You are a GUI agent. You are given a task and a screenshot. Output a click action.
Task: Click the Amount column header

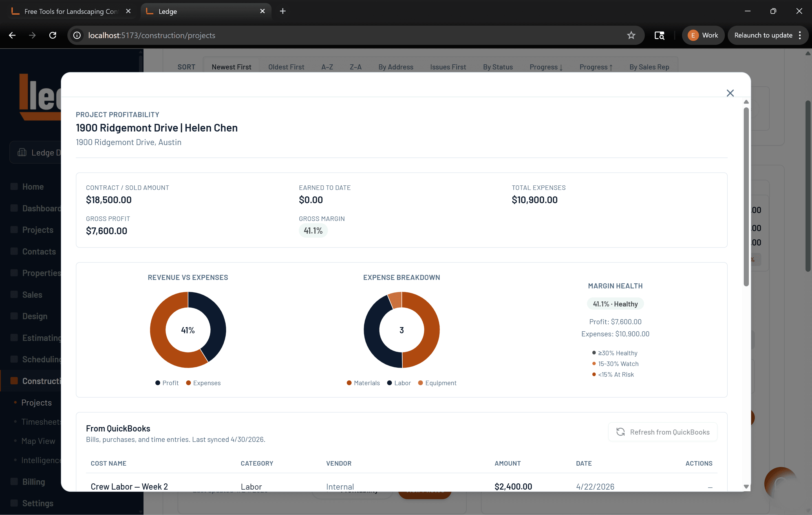coord(507,463)
